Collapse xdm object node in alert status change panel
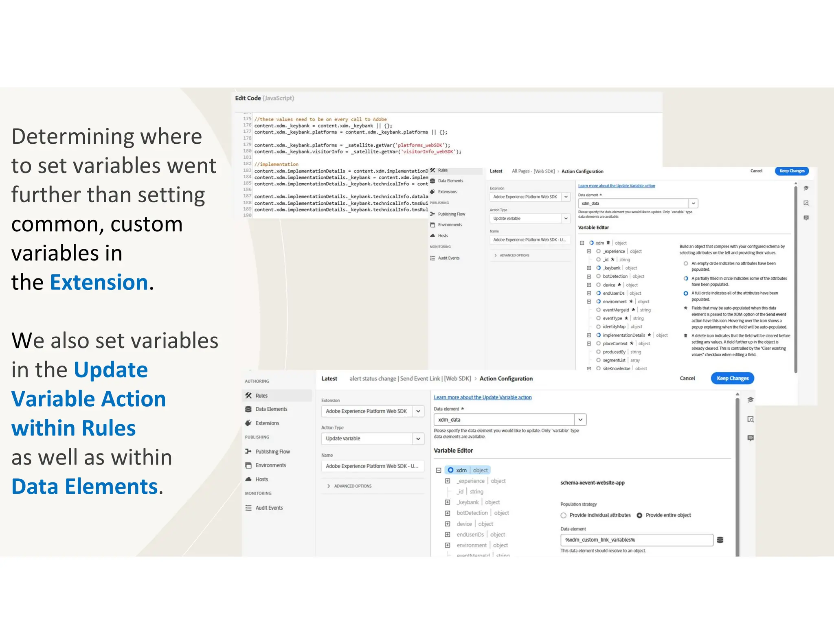 pyautogui.click(x=439, y=470)
